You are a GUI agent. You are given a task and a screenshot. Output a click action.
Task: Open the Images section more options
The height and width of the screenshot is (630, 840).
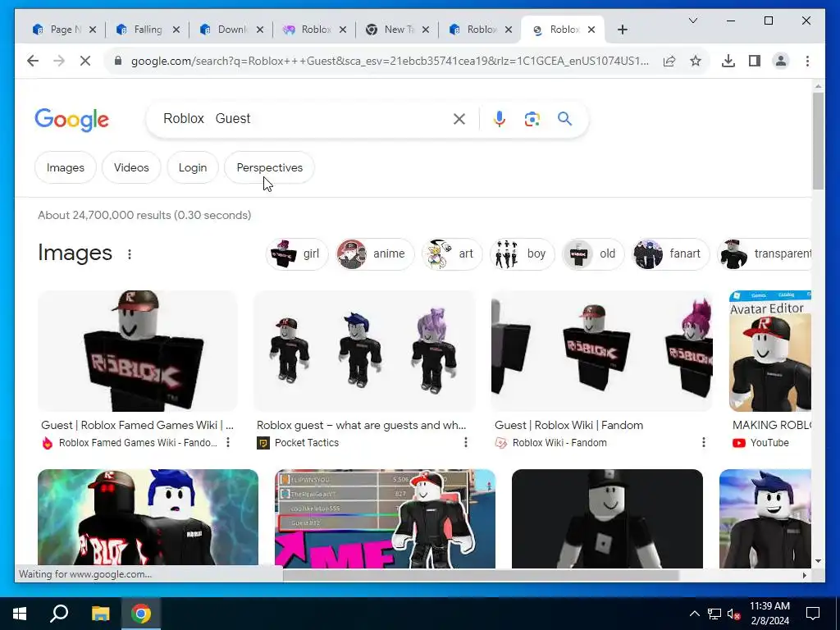[x=129, y=254]
